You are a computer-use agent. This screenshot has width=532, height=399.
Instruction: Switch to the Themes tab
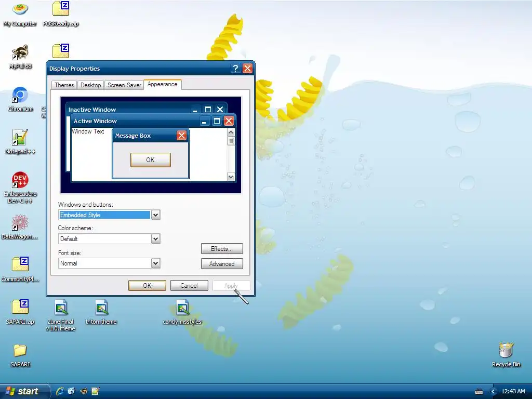point(64,85)
